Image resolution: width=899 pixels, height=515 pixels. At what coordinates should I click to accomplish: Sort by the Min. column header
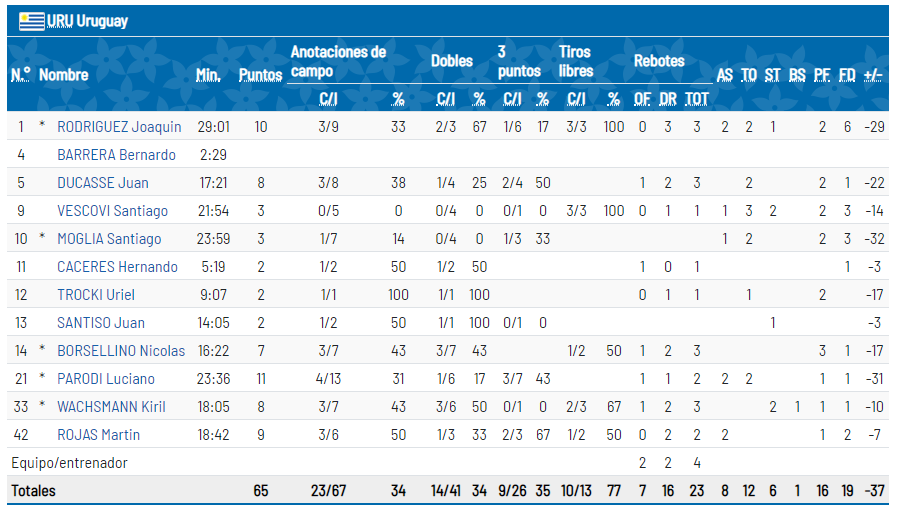pyautogui.click(x=208, y=75)
